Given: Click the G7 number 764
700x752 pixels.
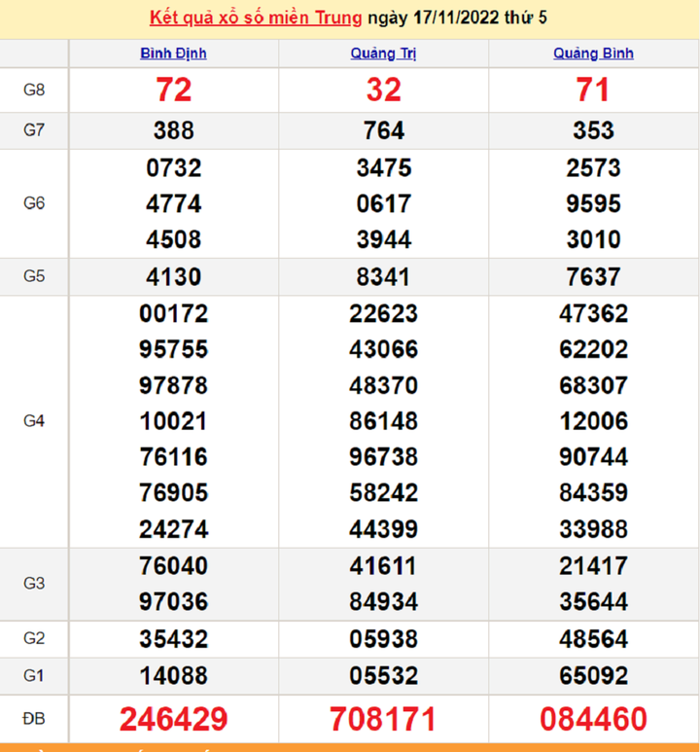Looking at the screenshot, I should (x=383, y=130).
